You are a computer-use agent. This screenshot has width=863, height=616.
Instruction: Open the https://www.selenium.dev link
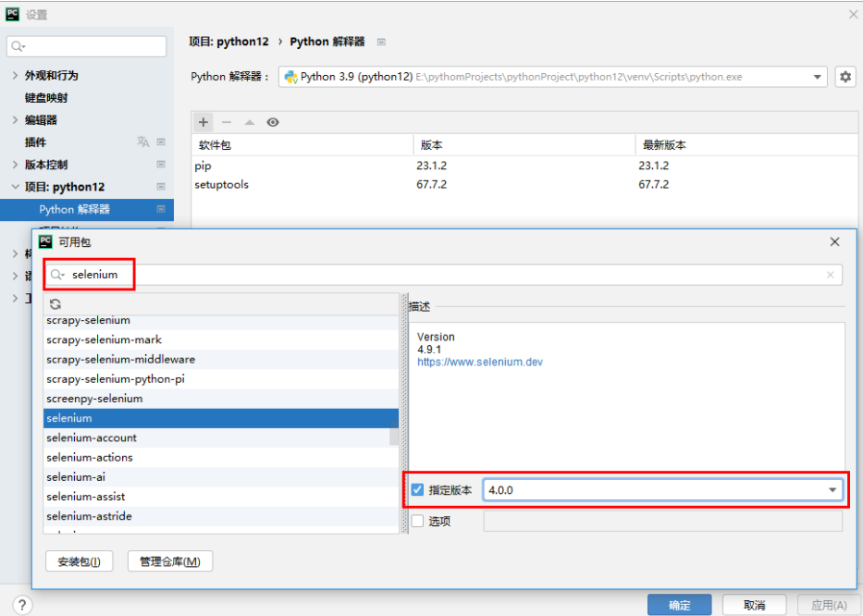[x=480, y=363]
